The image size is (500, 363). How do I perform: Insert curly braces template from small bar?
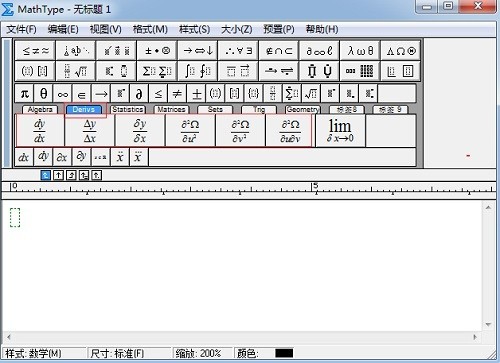point(254,94)
